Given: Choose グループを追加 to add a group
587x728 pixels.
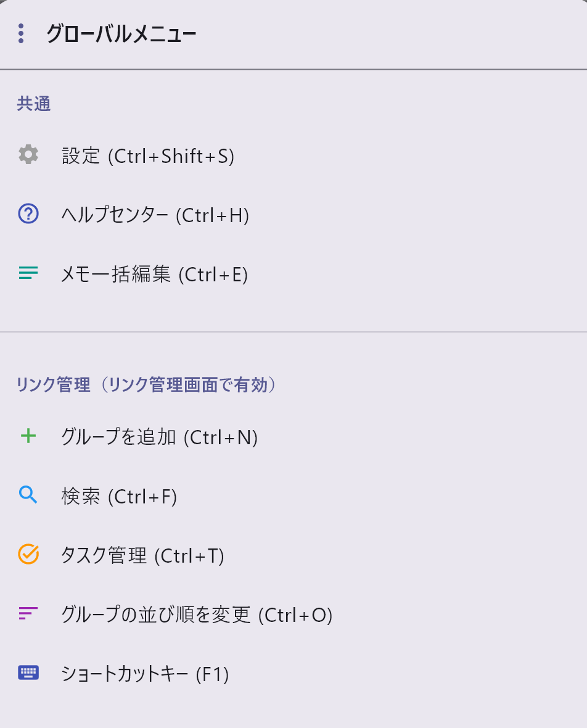Looking at the screenshot, I should pyautogui.click(x=160, y=437).
